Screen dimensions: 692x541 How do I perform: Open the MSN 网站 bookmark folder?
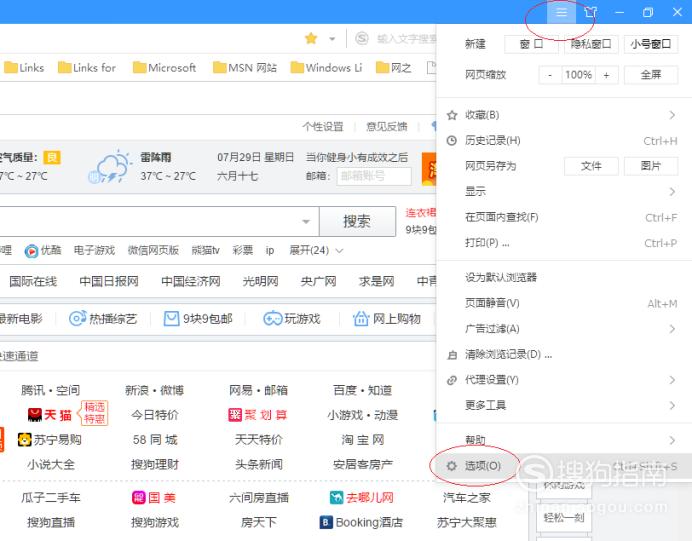click(245, 68)
